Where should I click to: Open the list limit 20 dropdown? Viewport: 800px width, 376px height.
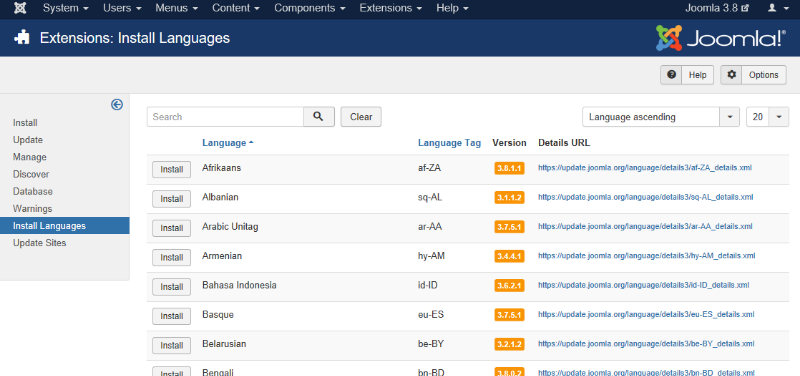[x=767, y=117]
